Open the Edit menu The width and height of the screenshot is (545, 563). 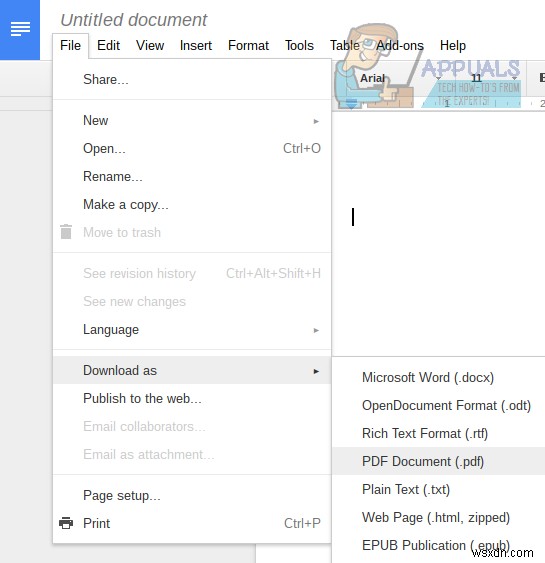[108, 46]
